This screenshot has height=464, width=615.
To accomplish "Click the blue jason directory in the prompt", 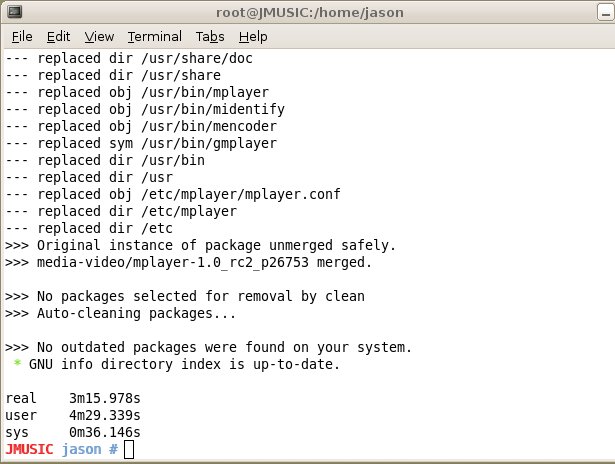I will coord(82,449).
